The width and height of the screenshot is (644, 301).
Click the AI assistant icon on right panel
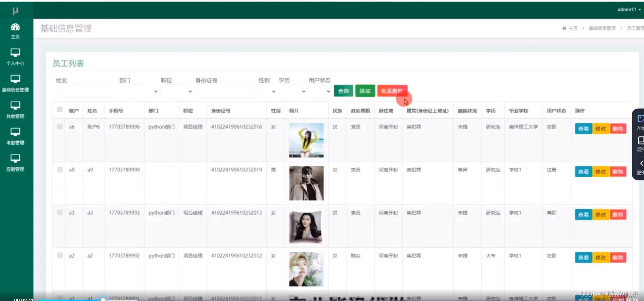[x=641, y=119]
